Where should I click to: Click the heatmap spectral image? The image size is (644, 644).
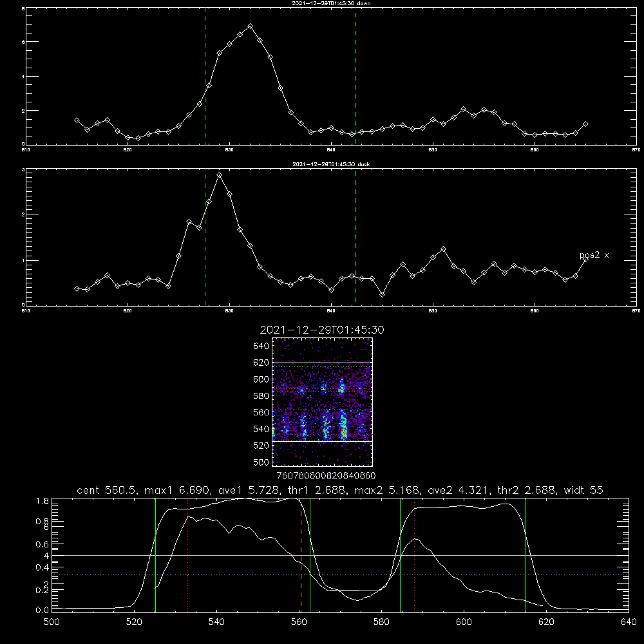click(323, 402)
